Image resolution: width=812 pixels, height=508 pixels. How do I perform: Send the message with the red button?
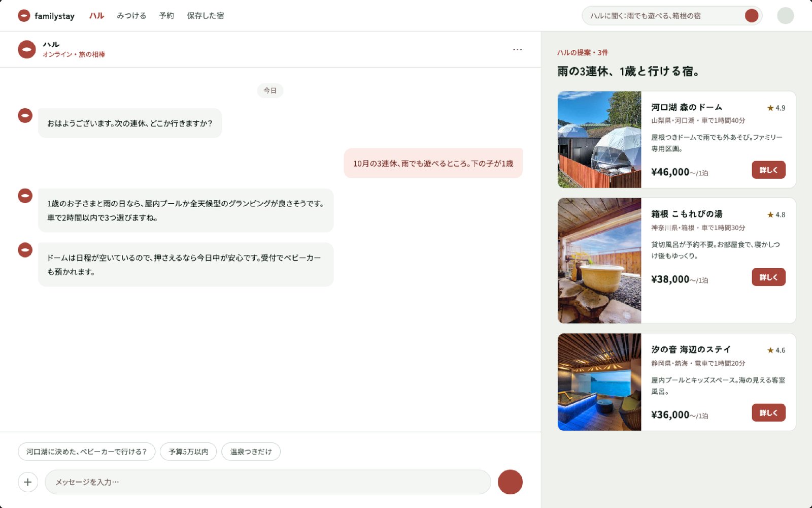510,482
